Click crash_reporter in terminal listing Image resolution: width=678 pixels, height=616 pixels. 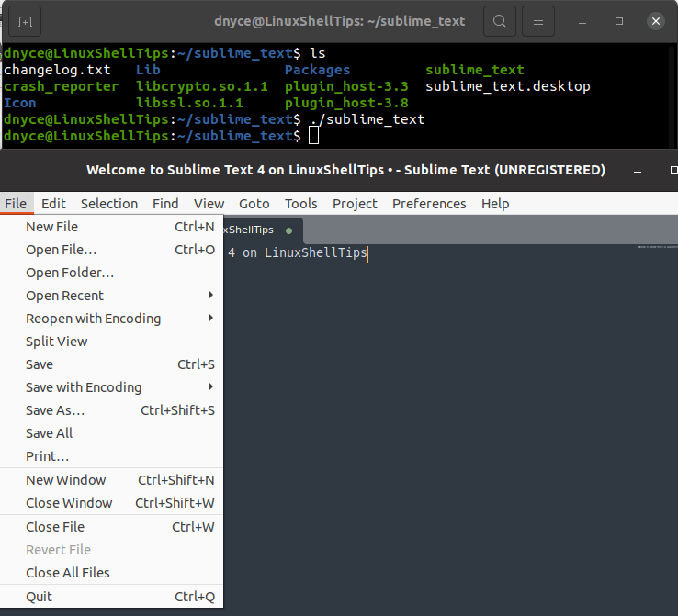(x=61, y=86)
